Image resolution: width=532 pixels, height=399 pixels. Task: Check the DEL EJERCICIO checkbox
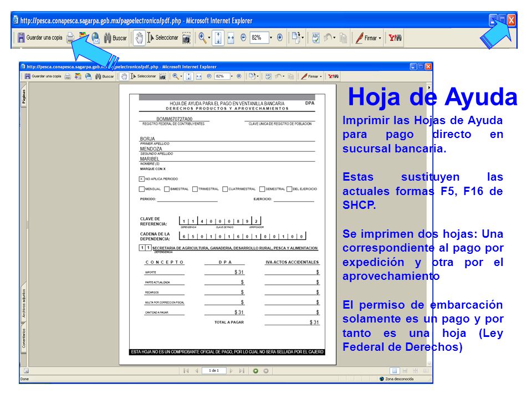click(289, 189)
